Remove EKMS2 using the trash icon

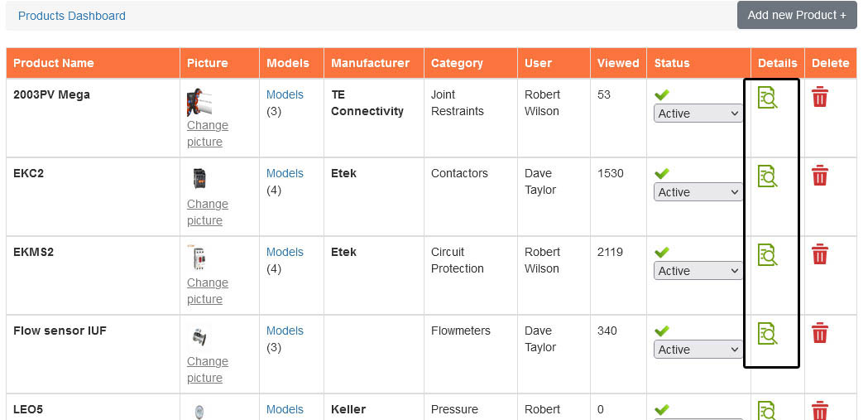[x=820, y=254]
